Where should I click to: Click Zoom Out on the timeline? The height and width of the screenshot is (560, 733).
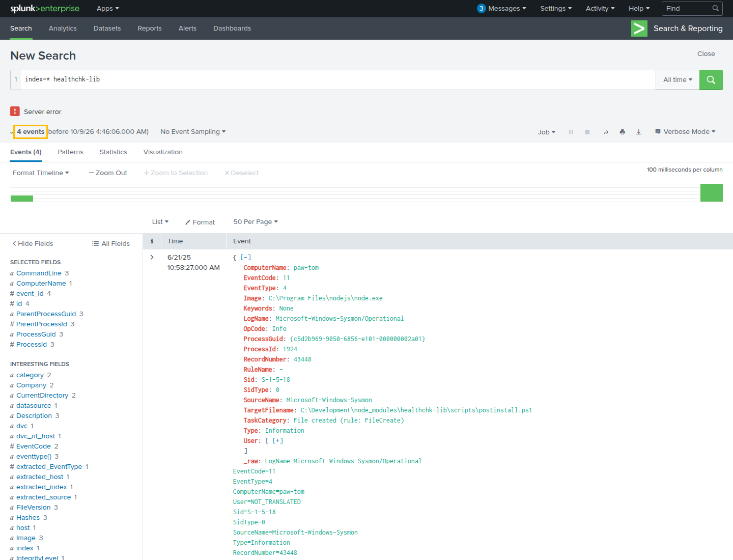click(108, 173)
